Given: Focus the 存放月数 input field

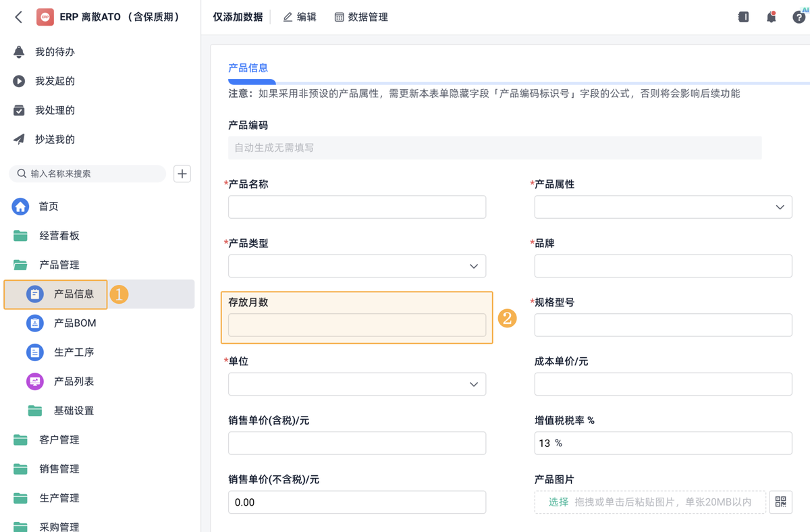Looking at the screenshot, I should tap(357, 325).
